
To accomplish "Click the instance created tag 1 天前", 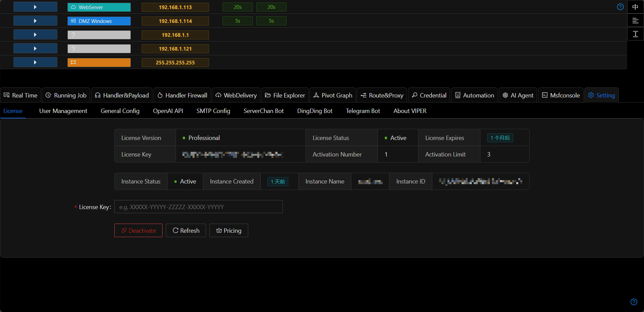I will tap(278, 181).
